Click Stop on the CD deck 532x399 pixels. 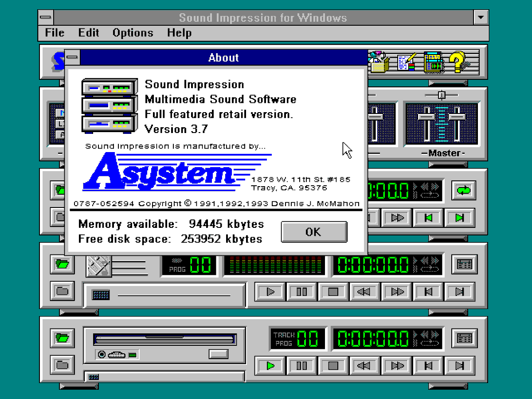click(x=333, y=366)
